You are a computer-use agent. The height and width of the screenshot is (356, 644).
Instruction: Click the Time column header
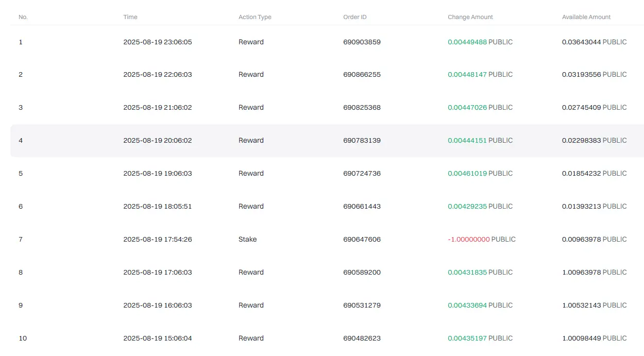pos(130,17)
